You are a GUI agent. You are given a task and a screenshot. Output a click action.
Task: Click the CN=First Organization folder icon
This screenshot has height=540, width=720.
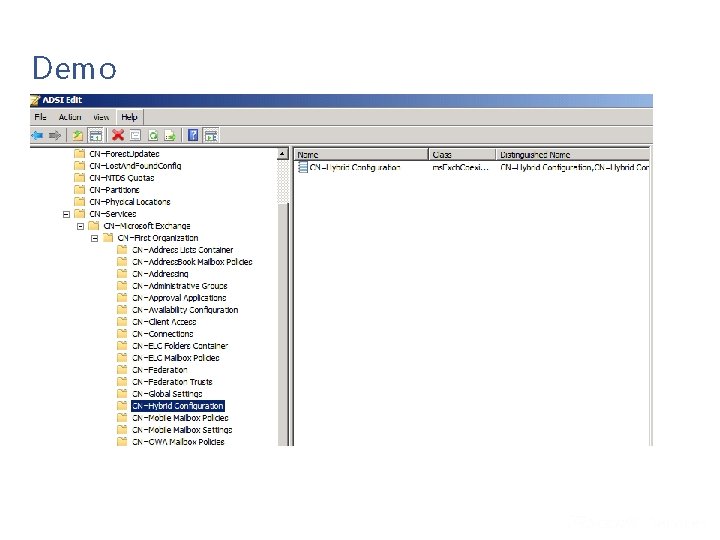point(108,237)
